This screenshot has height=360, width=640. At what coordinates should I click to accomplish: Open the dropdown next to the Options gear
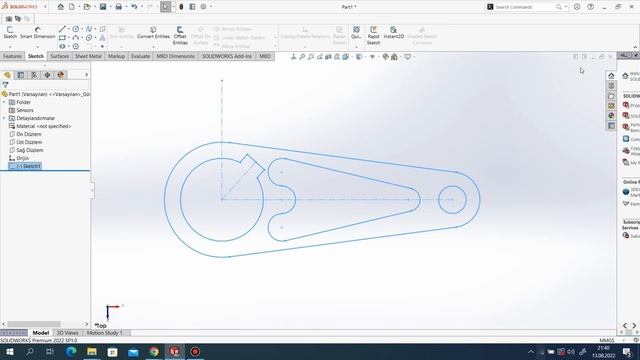pyautogui.click(x=211, y=7)
